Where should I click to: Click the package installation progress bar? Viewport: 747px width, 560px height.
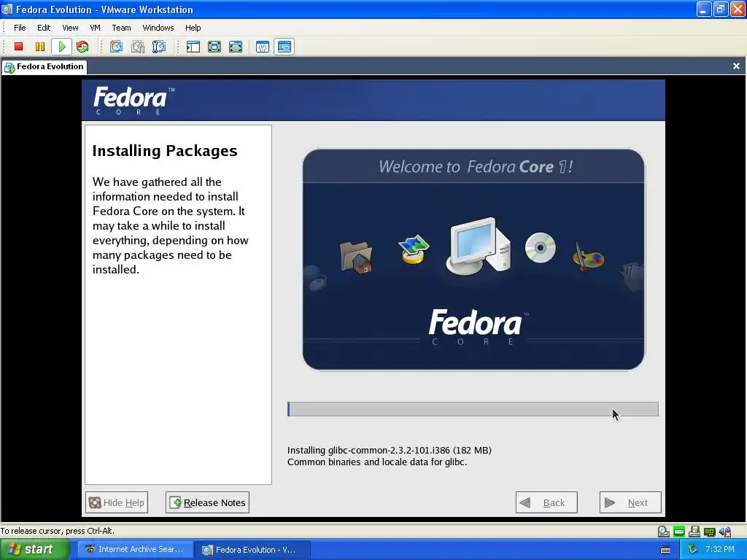[x=473, y=409]
